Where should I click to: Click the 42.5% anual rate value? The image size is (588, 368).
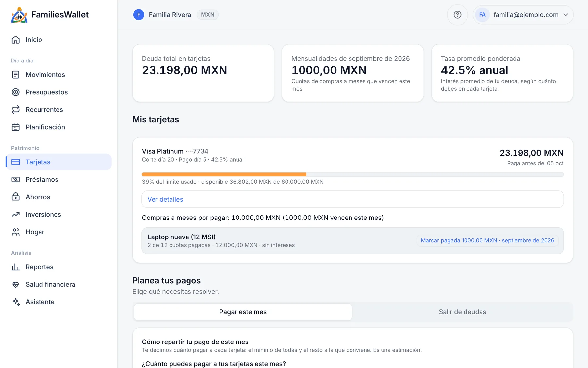[474, 70]
